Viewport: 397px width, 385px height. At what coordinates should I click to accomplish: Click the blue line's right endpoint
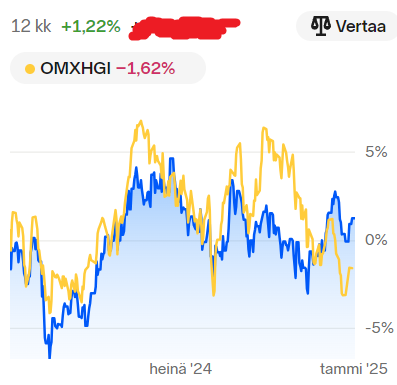pos(354,218)
